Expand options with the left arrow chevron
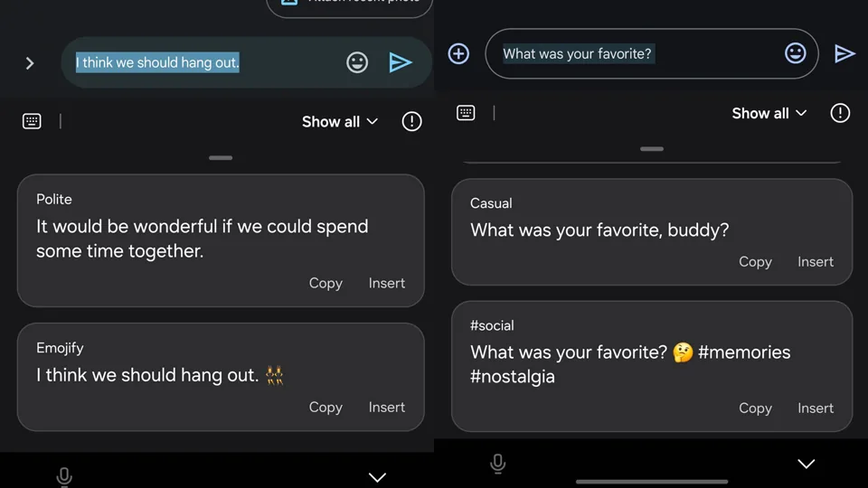The width and height of the screenshot is (868, 488). coord(30,63)
